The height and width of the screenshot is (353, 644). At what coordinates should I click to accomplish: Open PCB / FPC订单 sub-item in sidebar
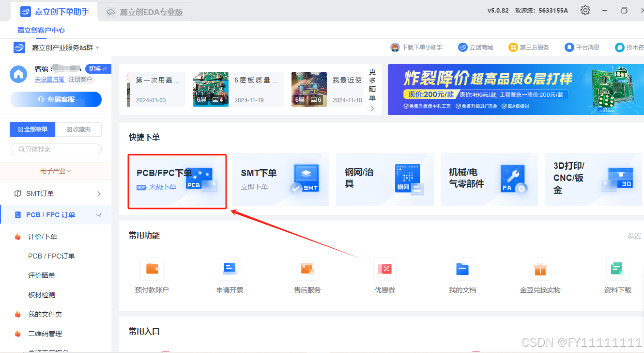point(51,256)
